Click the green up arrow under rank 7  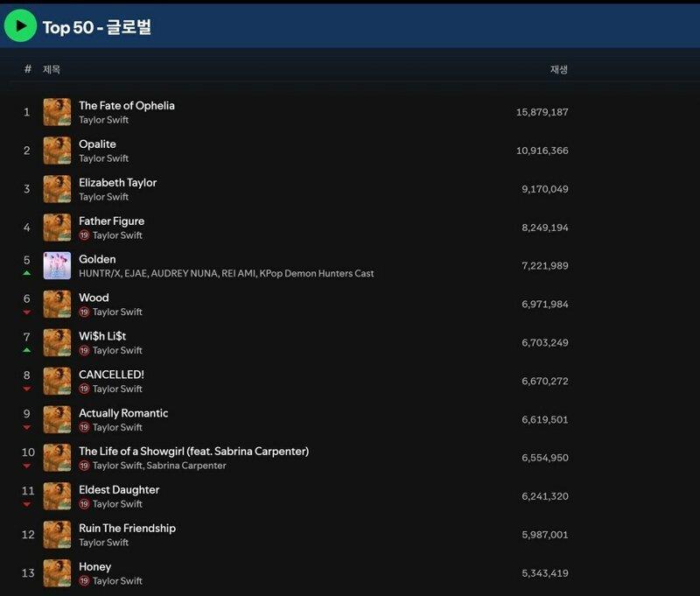tap(27, 350)
